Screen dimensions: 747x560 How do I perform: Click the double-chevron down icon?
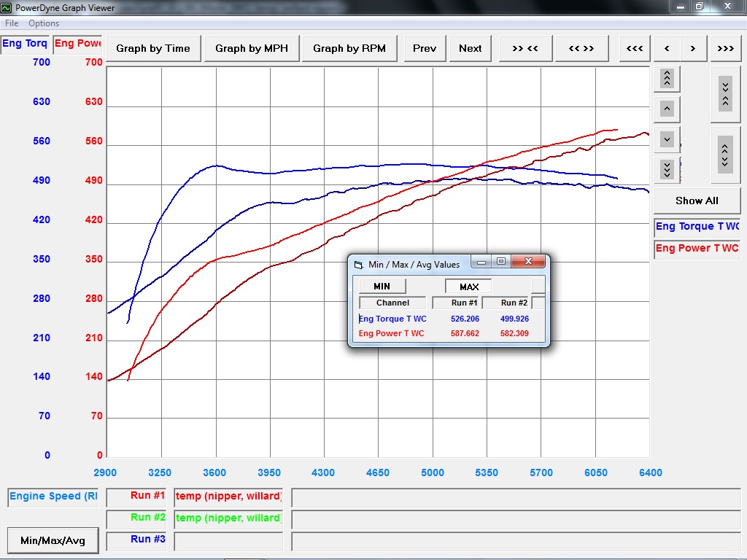[x=666, y=170]
